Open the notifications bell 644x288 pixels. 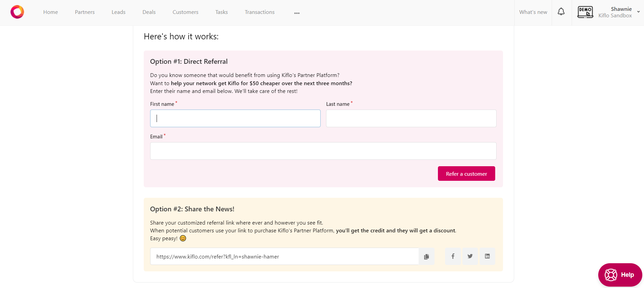click(x=561, y=12)
